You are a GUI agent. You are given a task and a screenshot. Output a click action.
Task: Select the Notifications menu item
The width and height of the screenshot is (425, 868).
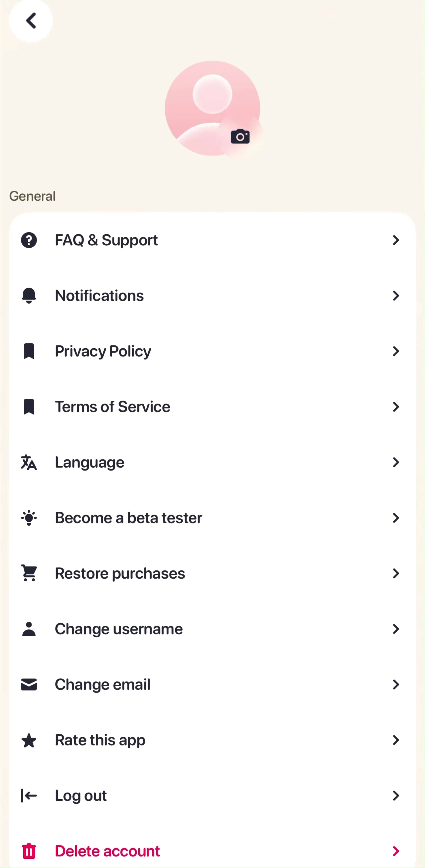pyautogui.click(x=212, y=295)
